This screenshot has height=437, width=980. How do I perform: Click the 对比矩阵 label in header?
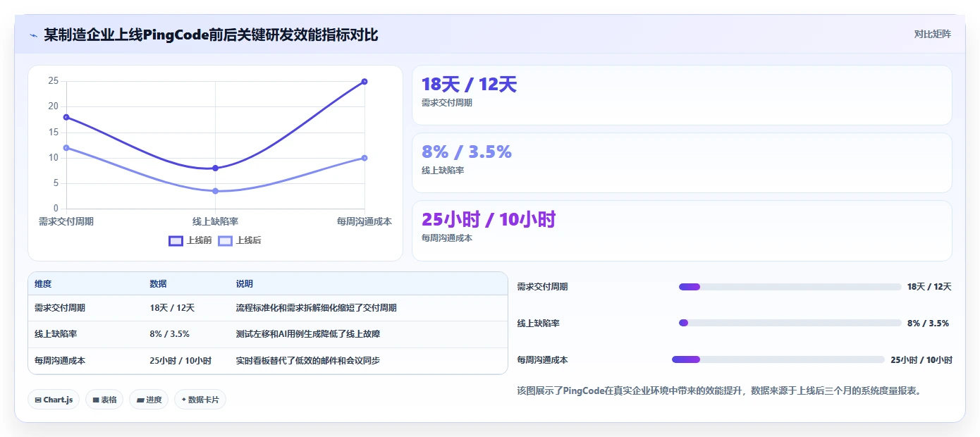coord(932,34)
